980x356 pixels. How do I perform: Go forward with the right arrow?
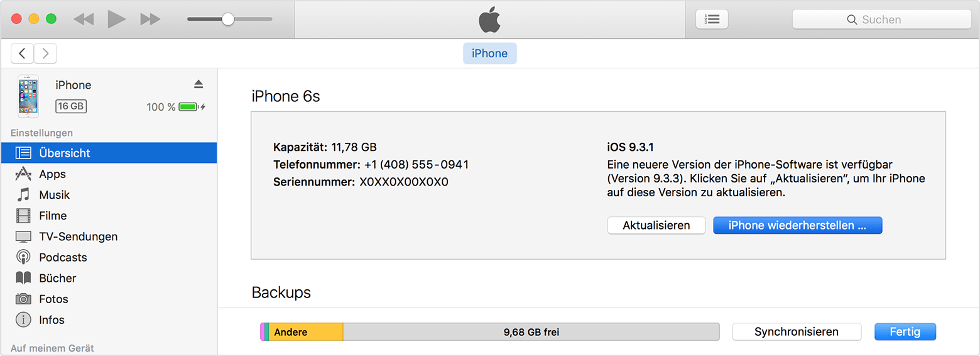click(45, 53)
